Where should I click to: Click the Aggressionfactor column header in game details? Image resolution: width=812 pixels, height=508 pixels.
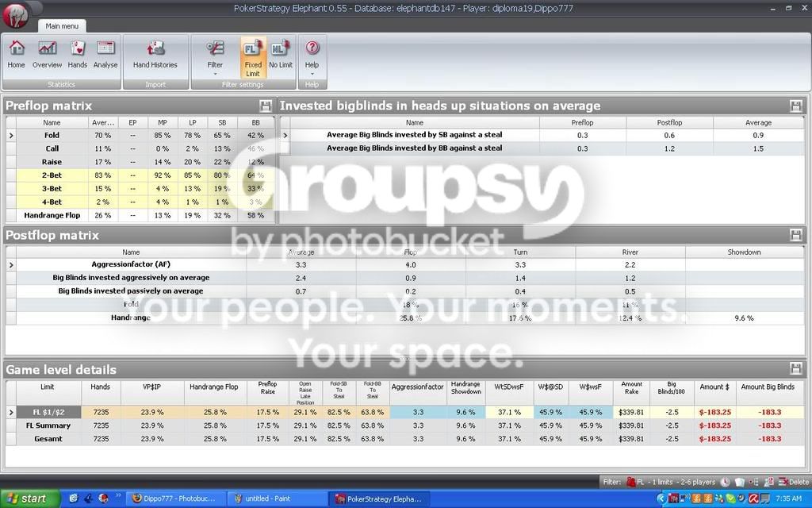click(x=417, y=393)
